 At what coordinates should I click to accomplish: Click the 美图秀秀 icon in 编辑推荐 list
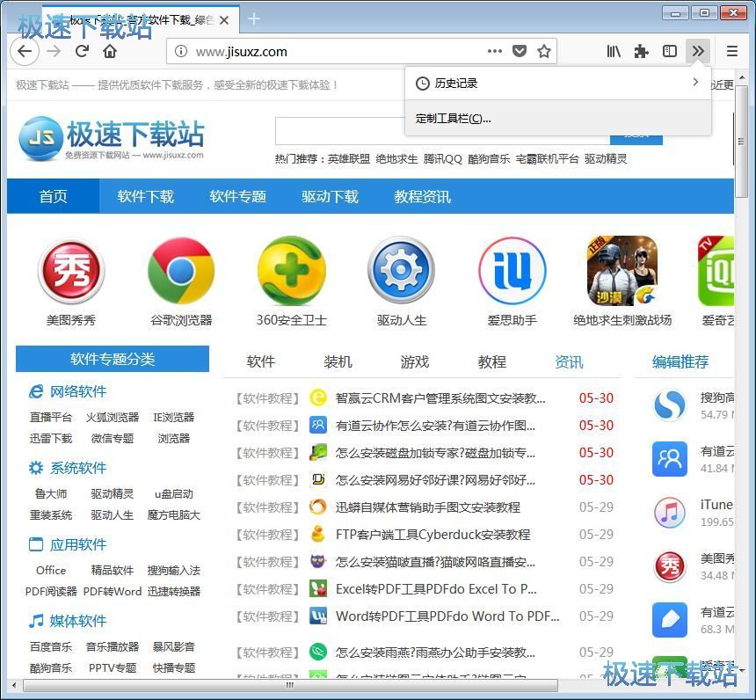[670, 566]
